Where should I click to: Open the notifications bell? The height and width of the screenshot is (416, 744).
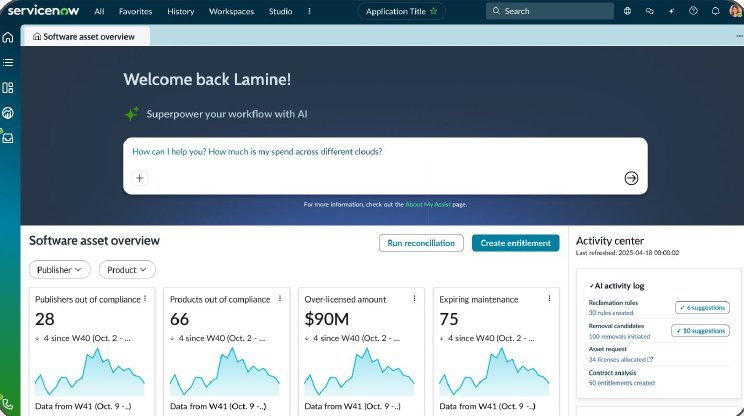click(x=716, y=11)
